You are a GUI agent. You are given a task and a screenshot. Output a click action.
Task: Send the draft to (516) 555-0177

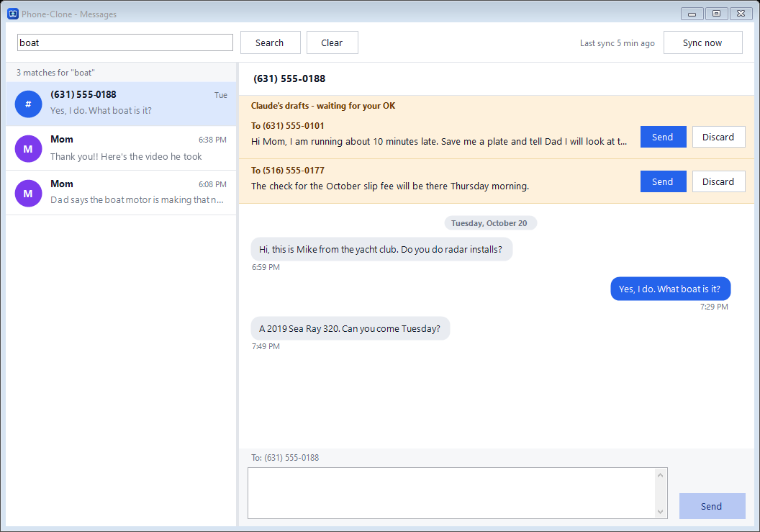663,182
